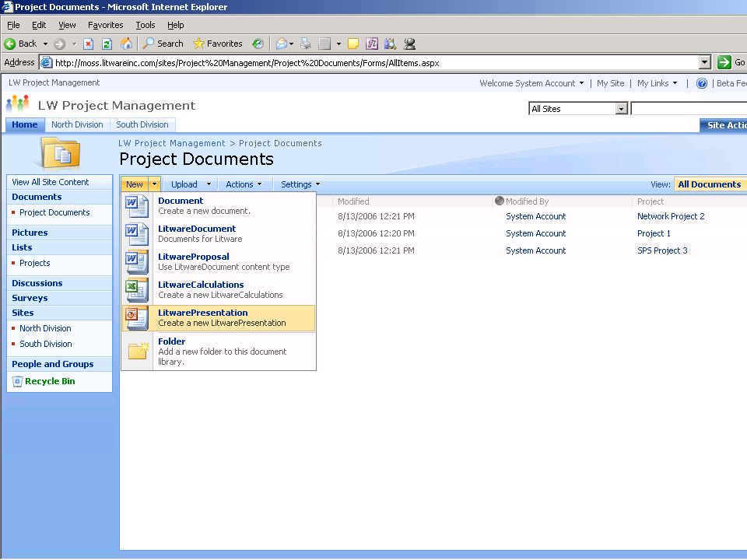
Task: Choose LitwareDocument from the New menu
Action: (x=219, y=234)
